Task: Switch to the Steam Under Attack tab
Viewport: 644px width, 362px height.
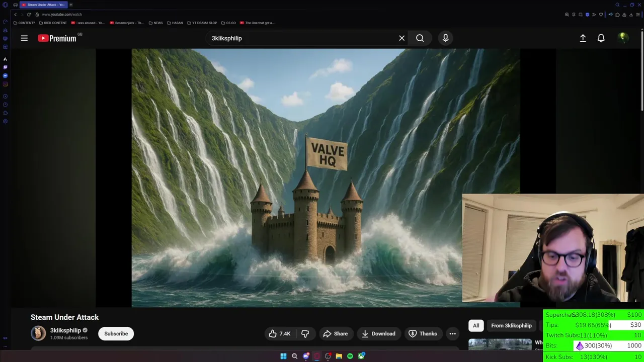Action: [44, 5]
